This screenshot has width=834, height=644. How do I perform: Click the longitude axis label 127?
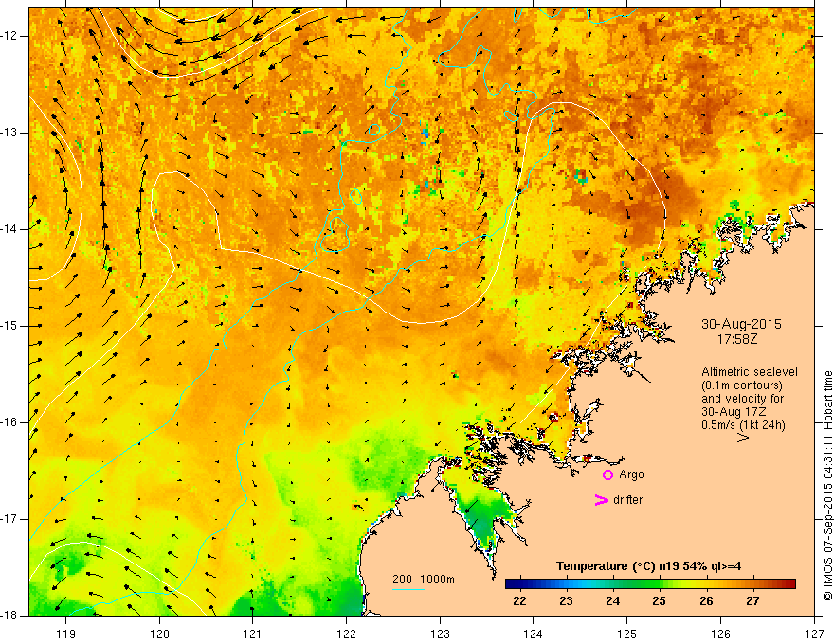(814, 634)
